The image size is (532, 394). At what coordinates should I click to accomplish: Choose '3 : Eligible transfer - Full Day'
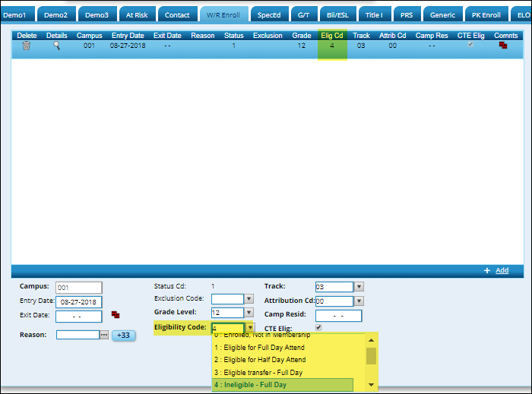(x=258, y=373)
